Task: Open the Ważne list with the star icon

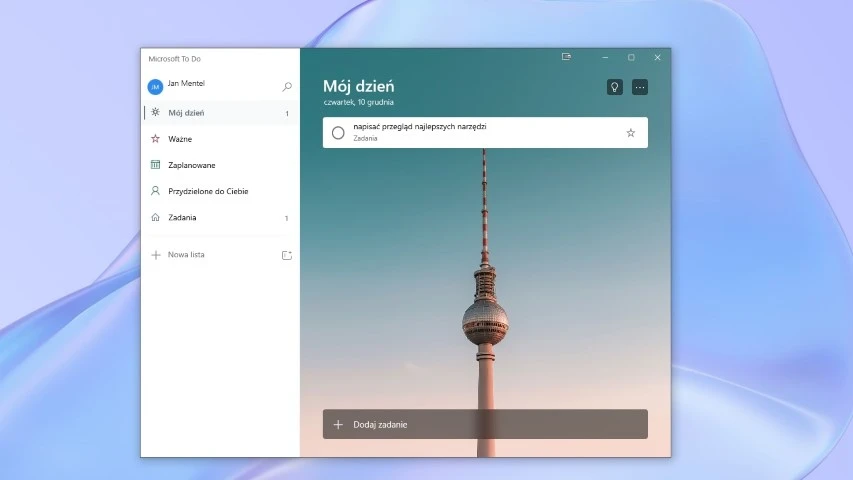Action: click(155, 139)
